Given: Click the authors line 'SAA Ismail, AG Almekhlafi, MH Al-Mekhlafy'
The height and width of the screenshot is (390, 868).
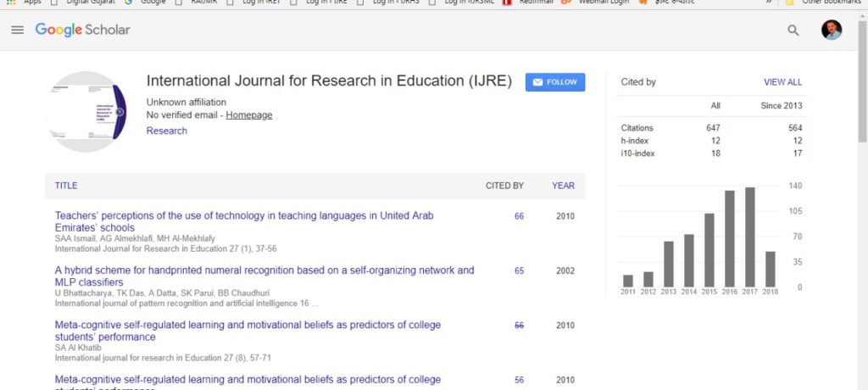Looking at the screenshot, I should tap(135, 239).
